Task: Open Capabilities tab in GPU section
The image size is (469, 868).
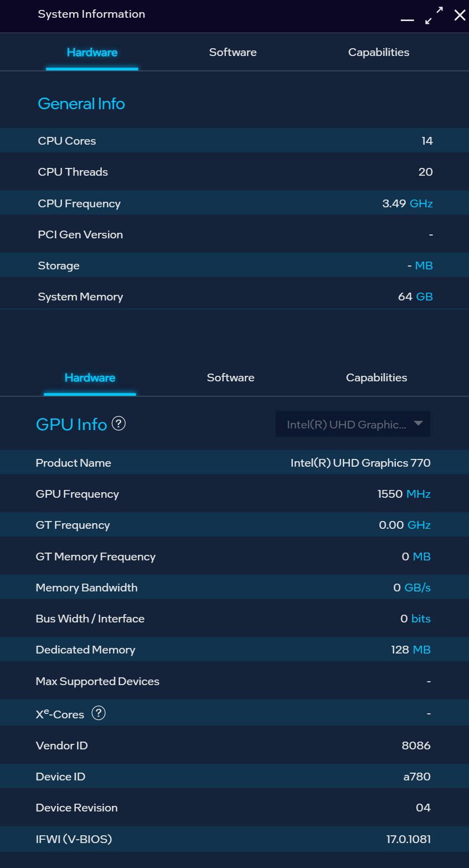Action: click(x=377, y=377)
